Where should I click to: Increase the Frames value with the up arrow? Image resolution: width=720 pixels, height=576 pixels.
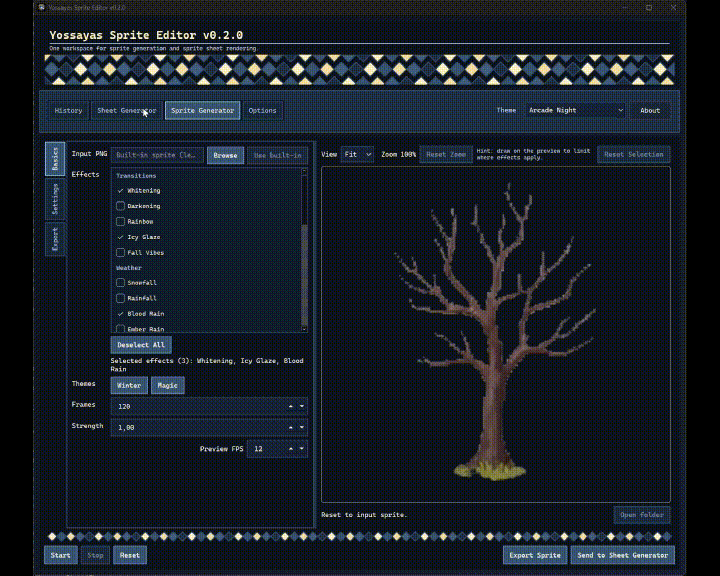[291, 406]
